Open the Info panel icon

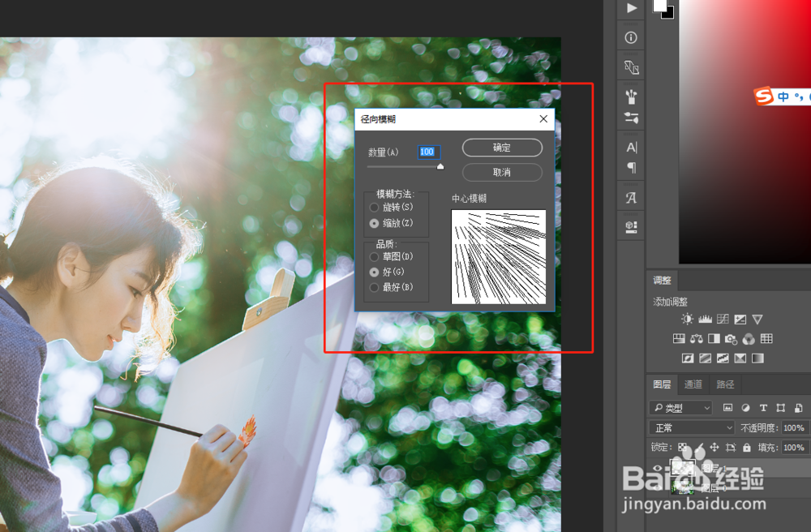pyautogui.click(x=631, y=38)
